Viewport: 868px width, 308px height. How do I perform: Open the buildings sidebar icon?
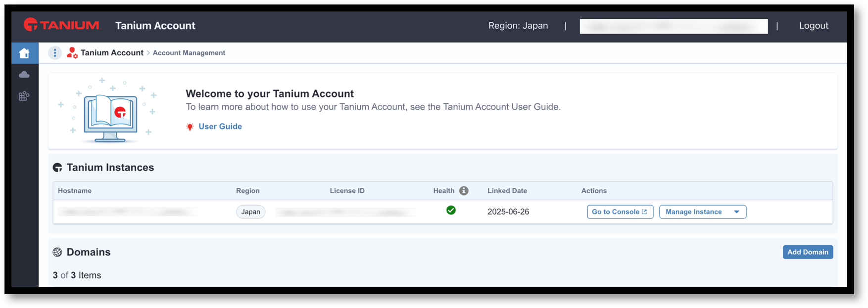[x=24, y=96]
